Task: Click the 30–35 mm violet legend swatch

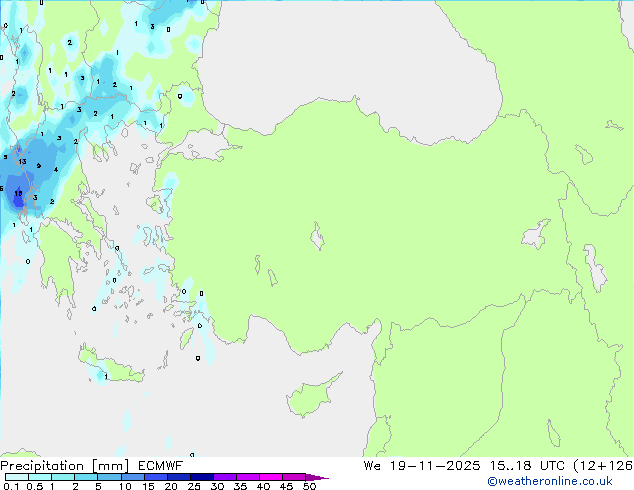Action: 224,477
